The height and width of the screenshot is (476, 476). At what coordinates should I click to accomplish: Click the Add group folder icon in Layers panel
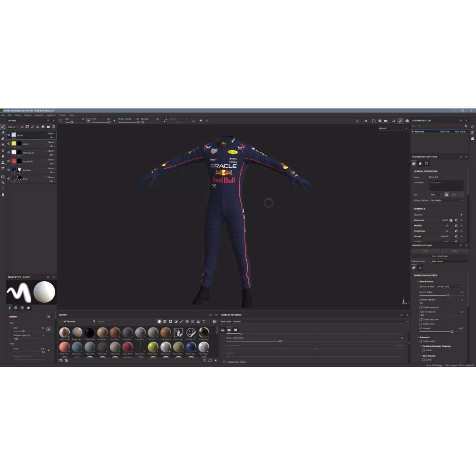coord(48,127)
